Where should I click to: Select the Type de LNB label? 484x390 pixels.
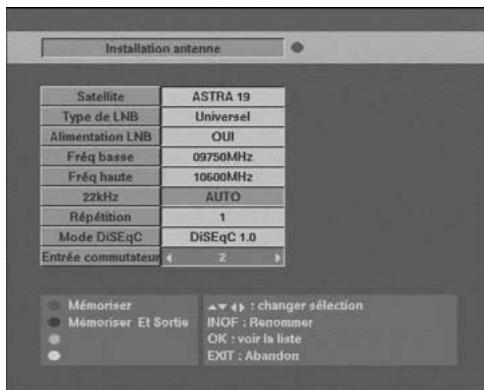pyautogui.click(x=100, y=117)
